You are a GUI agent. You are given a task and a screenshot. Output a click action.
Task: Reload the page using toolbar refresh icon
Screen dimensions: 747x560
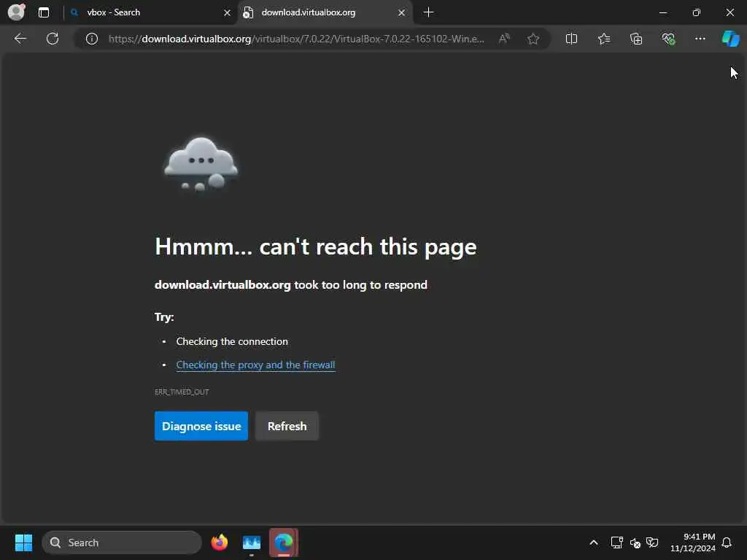53,39
